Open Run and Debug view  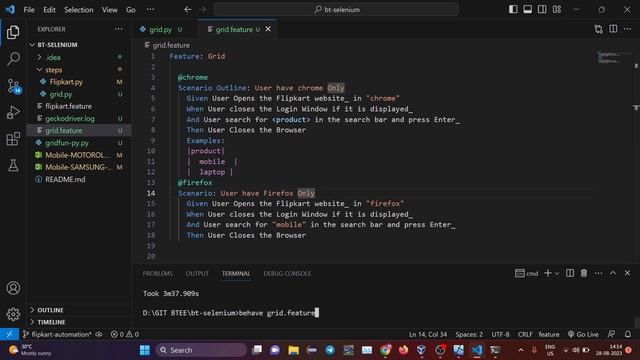[13, 112]
